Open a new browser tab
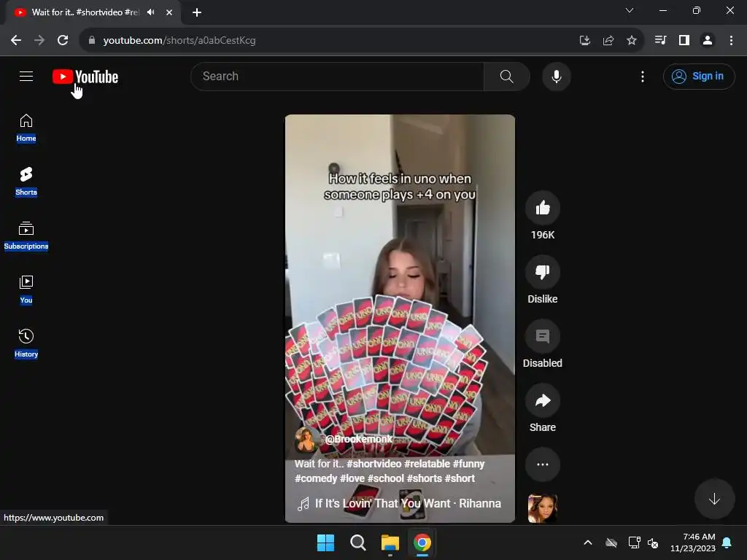 197,12
